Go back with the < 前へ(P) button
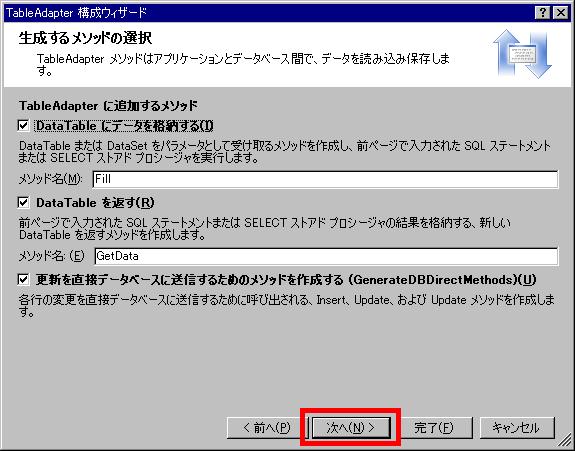 pos(267,428)
